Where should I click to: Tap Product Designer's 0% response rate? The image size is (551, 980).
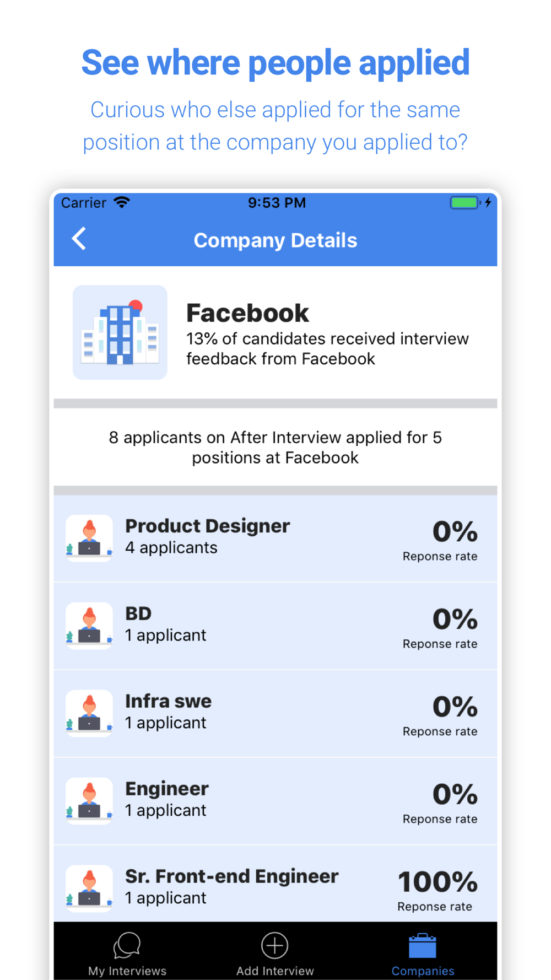(x=455, y=532)
